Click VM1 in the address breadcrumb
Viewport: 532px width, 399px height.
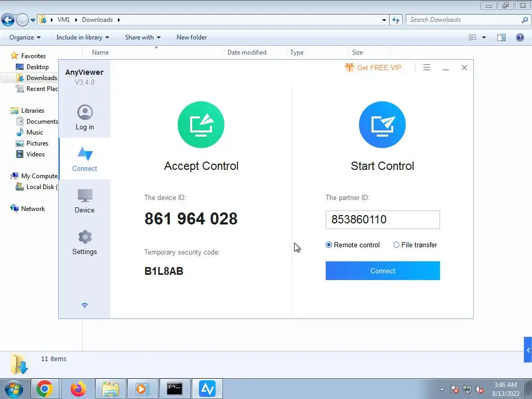63,20
